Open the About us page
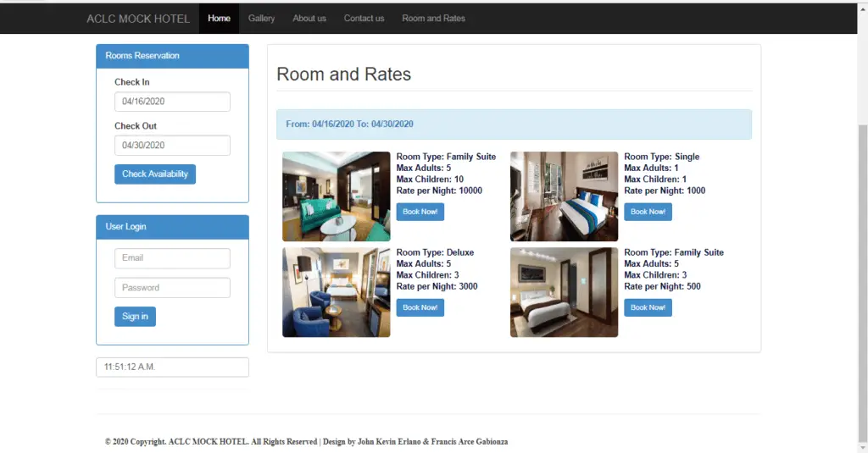Viewport: 868px width, 453px height. click(309, 19)
